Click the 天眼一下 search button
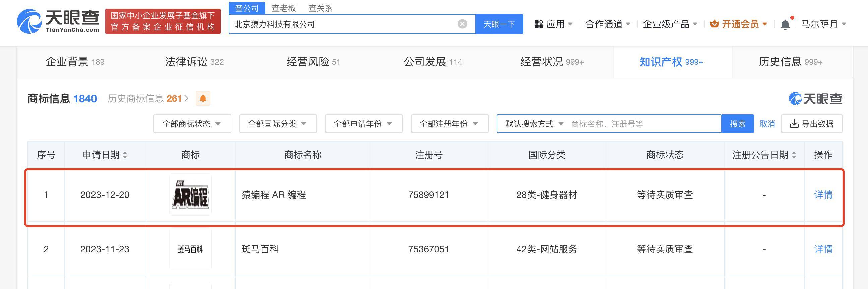The width and height of the screenshot is (868, 289). [x=499, y=24]
